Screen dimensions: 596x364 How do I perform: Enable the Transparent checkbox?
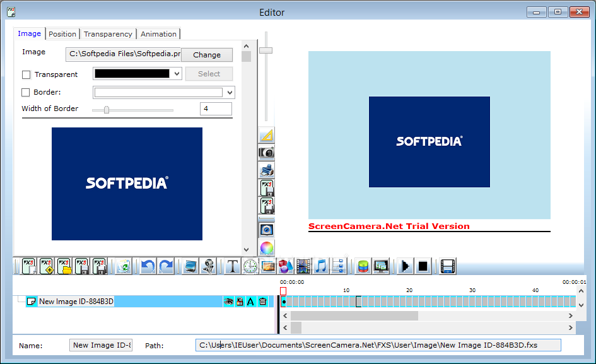pyautogui.click(x=26, y=75)
